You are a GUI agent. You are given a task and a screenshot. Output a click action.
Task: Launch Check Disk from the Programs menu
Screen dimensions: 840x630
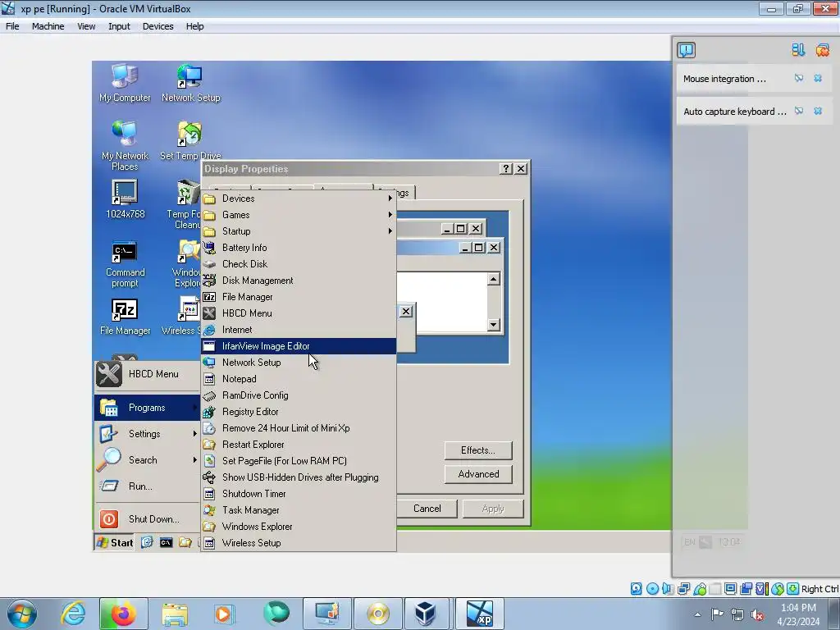[x=299, y=264]
